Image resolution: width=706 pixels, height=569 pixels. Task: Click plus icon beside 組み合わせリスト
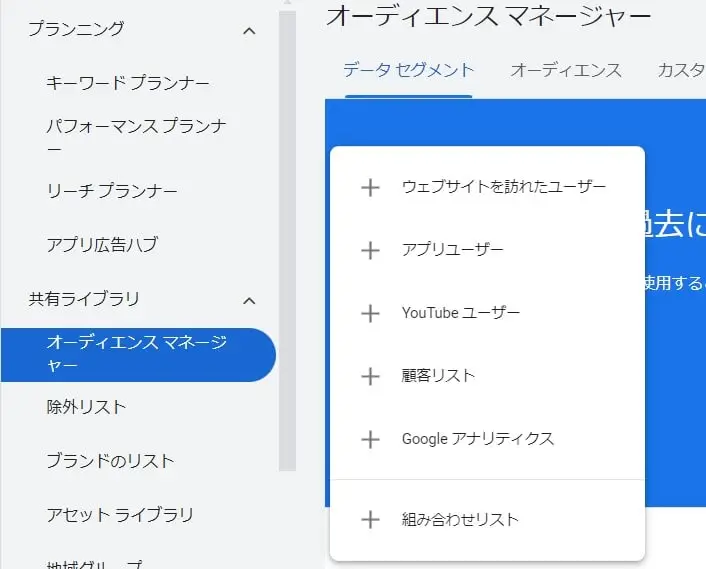[x=370, y=519]
